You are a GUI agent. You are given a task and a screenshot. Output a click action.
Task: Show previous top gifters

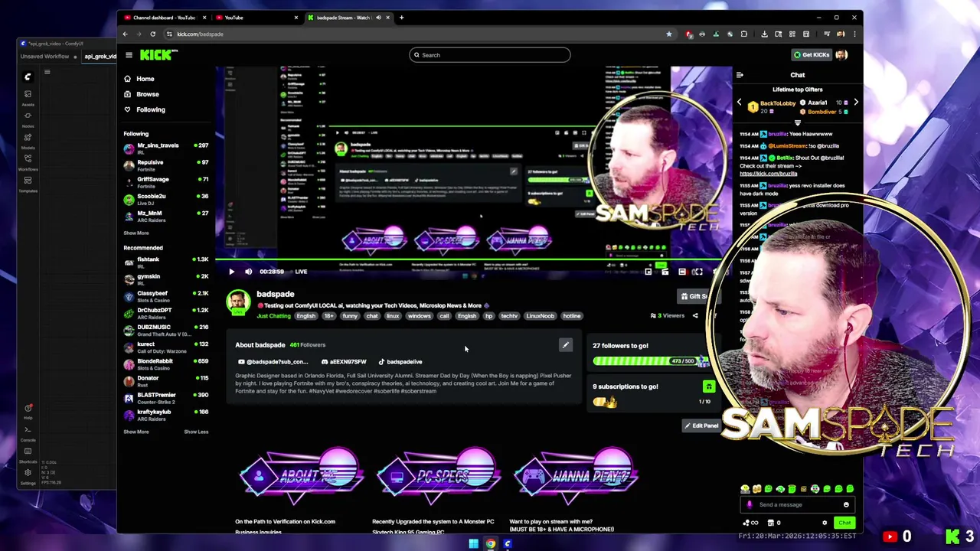(740, 102)
